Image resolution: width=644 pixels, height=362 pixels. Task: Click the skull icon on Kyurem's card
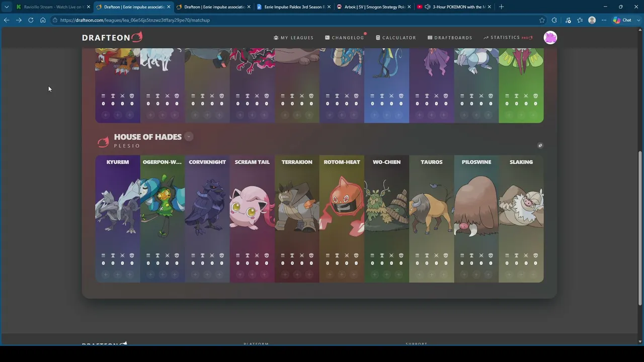[x=132, y=255]
